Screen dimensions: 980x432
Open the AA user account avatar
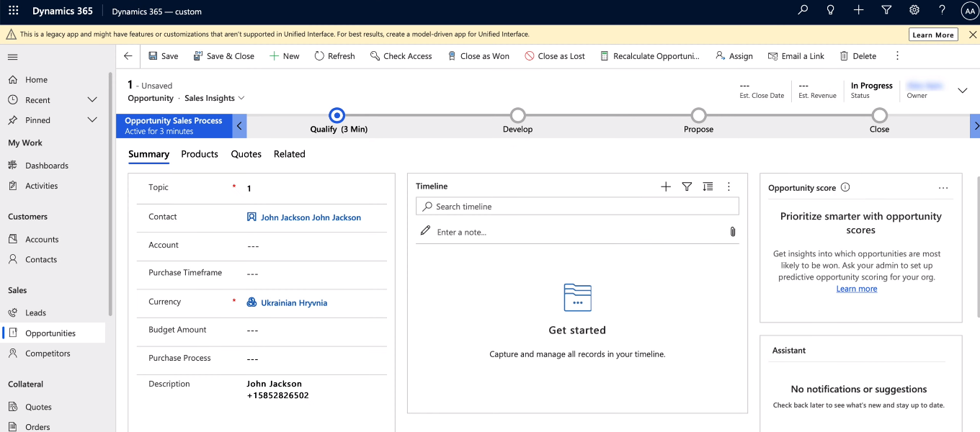point(970,11)
